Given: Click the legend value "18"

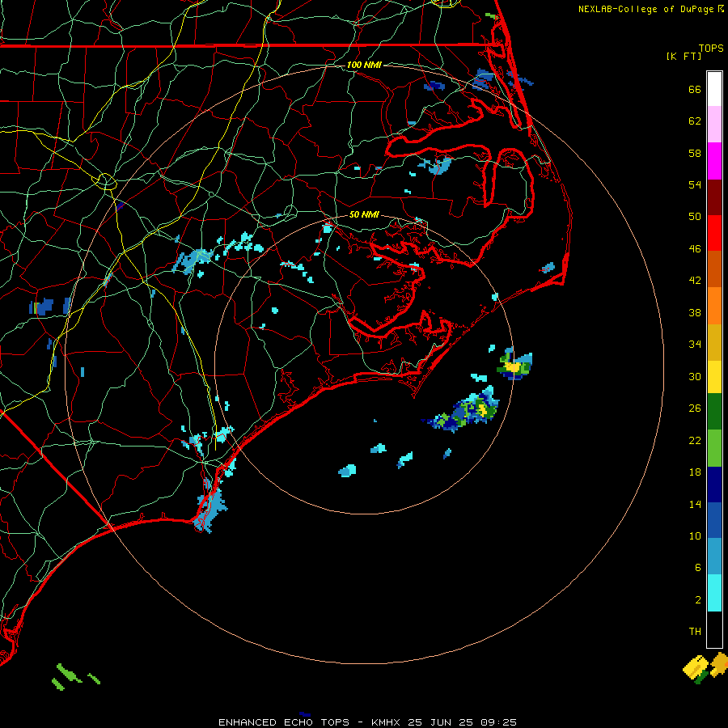Looking at the screenshot, I should click(x=695, y=472).
